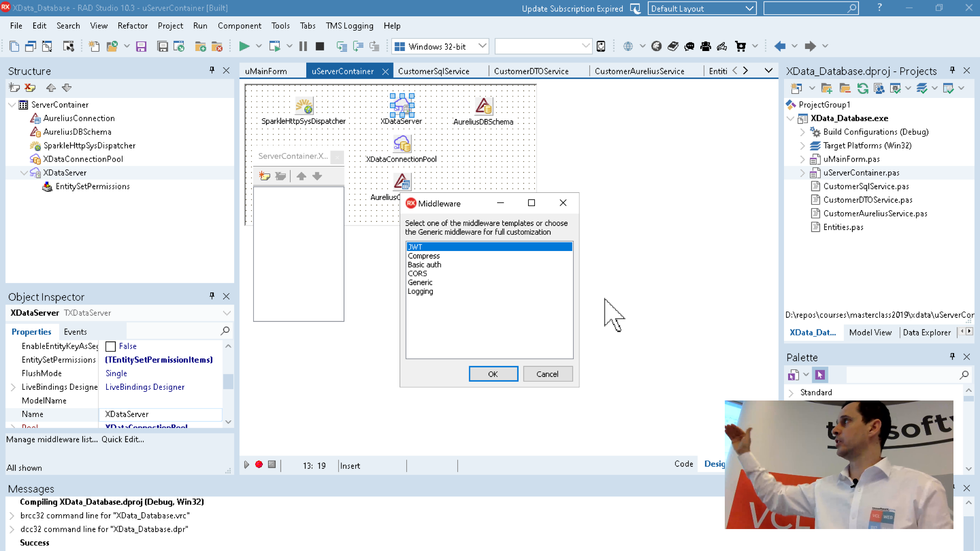Viewport: 980px width, 551px height.
Task: Open the TMS Logging menu
Action: pos(350,26)
